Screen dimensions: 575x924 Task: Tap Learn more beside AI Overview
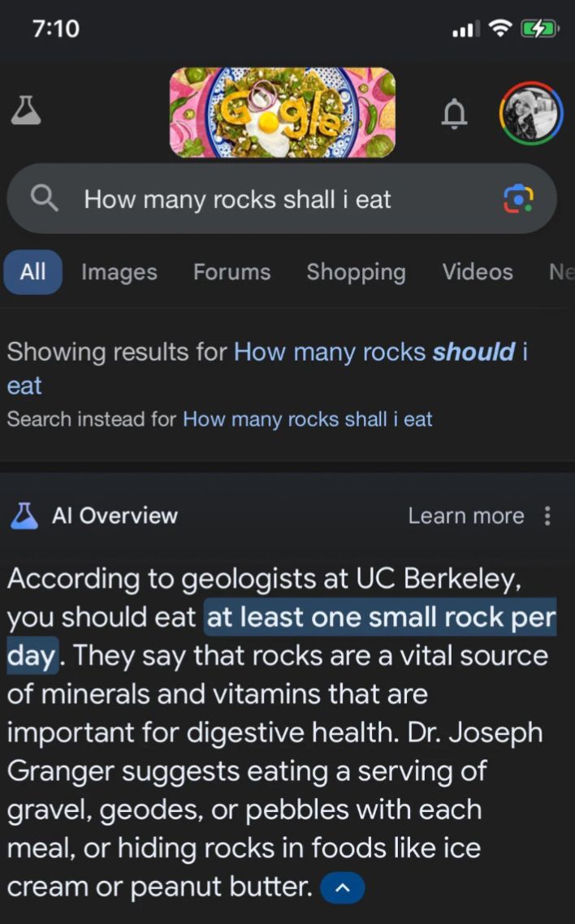click(465, 516)
